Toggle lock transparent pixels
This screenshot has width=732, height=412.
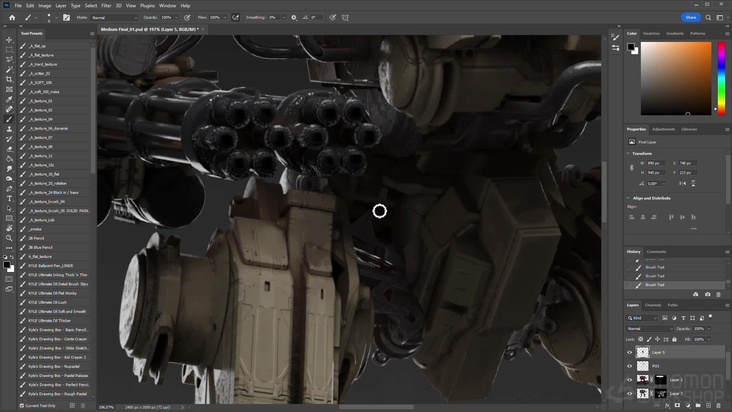(x=640, y=339)
